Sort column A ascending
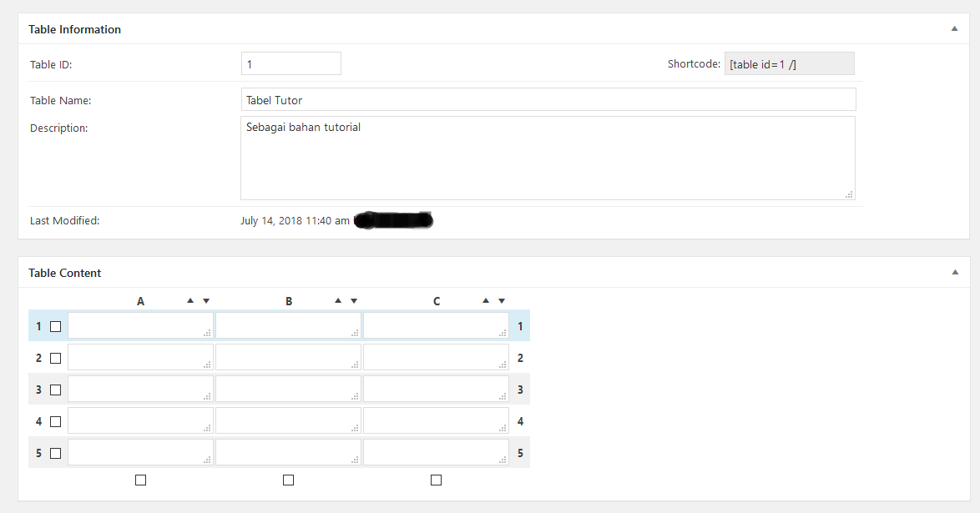 pyautogui.click(x=190, y=300)
